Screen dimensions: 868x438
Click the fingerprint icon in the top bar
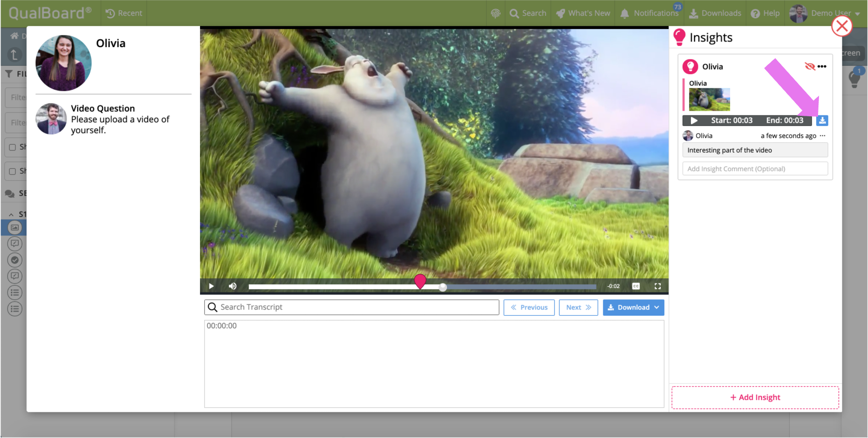496,14
